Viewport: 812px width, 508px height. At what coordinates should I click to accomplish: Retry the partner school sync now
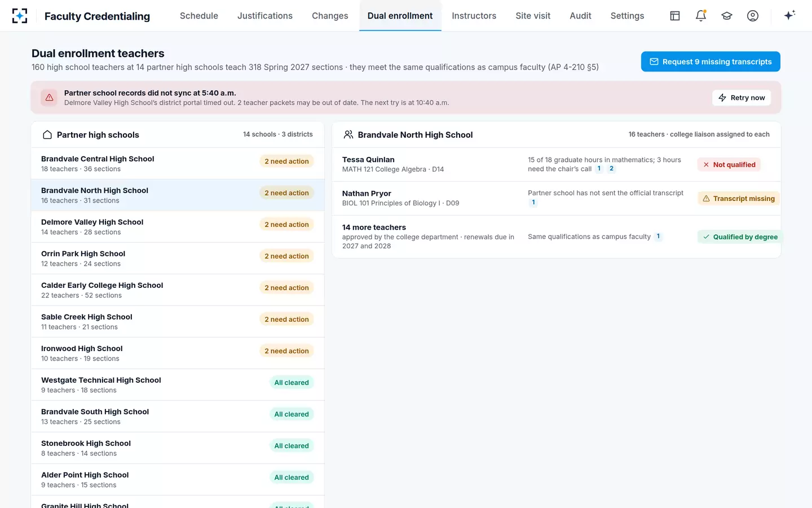[742, 98]
